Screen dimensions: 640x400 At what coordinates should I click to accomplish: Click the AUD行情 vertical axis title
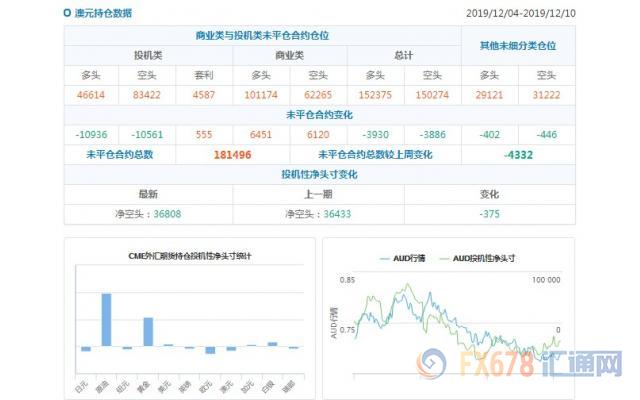point(334,323)
